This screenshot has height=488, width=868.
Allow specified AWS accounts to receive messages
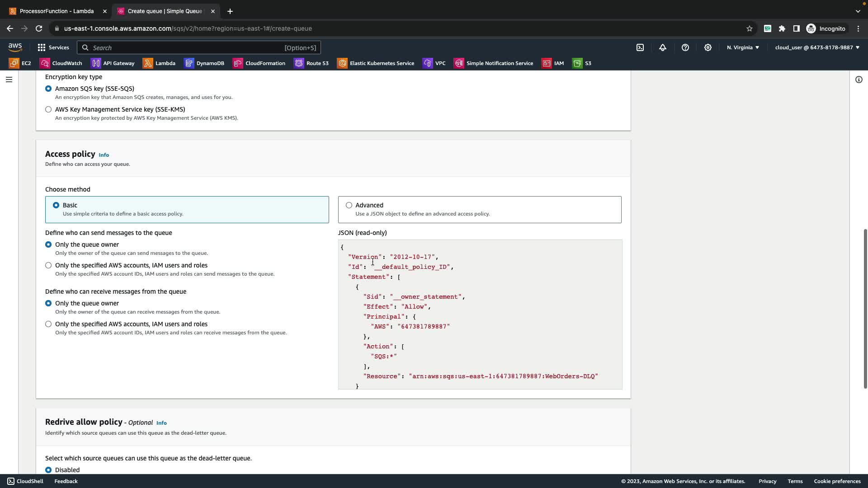(x=48, y=324)
